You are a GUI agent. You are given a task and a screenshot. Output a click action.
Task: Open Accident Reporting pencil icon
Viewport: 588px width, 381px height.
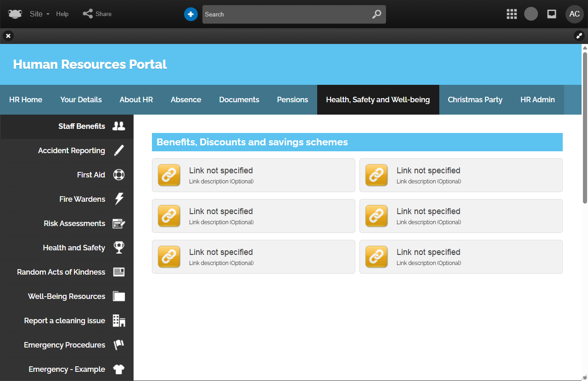[x=119, y=150]
